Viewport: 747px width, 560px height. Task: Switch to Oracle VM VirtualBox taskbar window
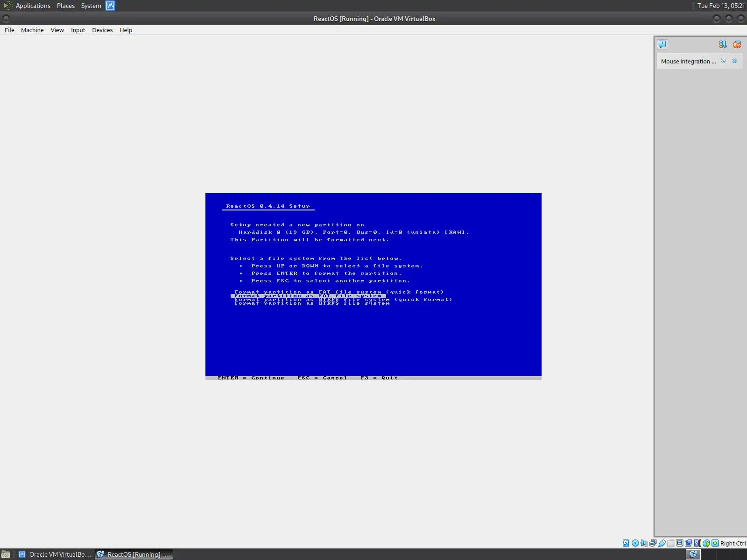(x=55, y=554)
